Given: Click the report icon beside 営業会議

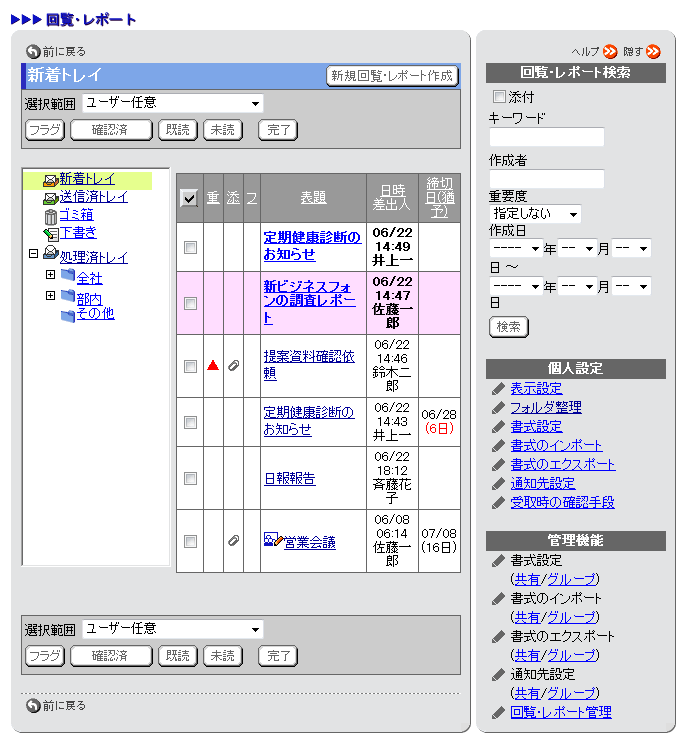Looking at the screenshot, I should click(273, 539).
